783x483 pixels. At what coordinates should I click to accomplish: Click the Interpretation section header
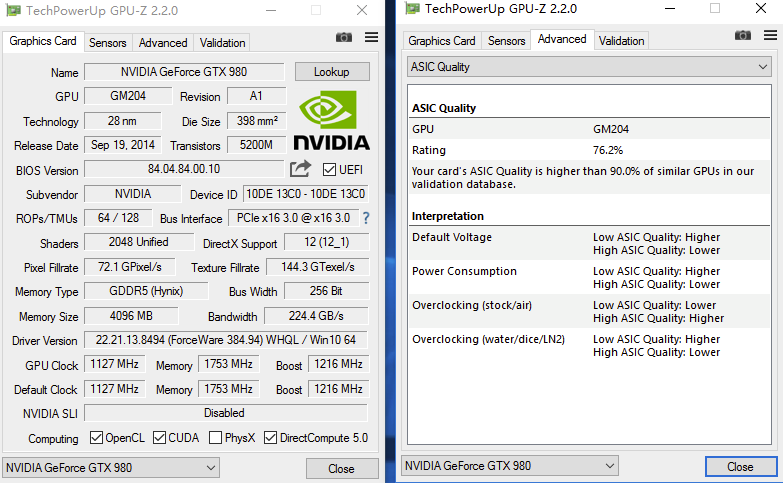(x=448, y=216)
